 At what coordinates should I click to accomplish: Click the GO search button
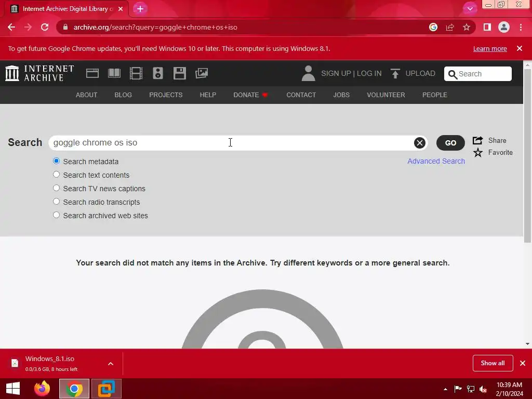(x=450, y=143)
